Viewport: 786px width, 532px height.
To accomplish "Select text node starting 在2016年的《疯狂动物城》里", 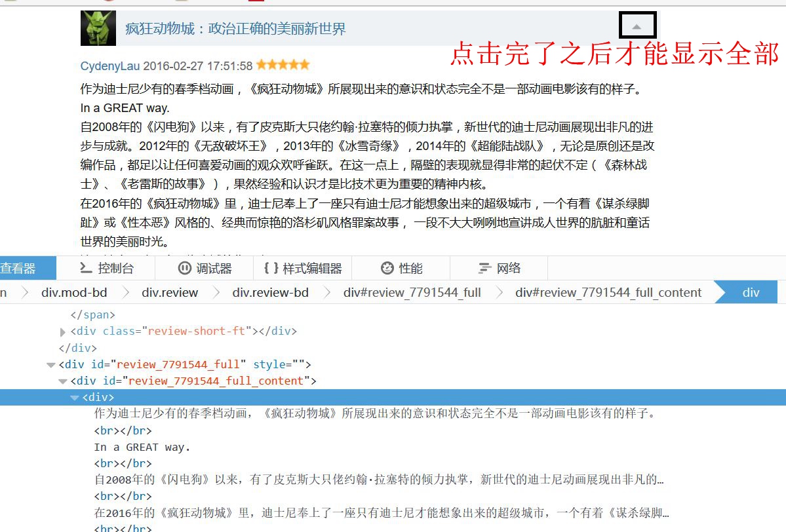I will (382, 512).
